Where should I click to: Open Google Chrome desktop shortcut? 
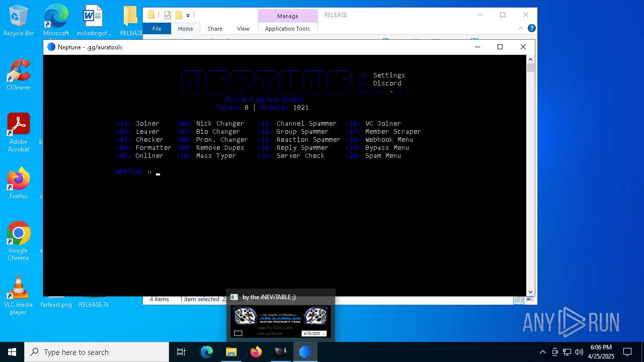(19, 241)
